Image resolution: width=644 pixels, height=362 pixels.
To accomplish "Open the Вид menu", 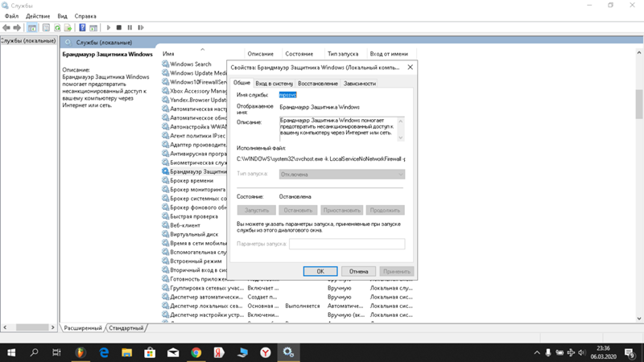I will (63, 16).
